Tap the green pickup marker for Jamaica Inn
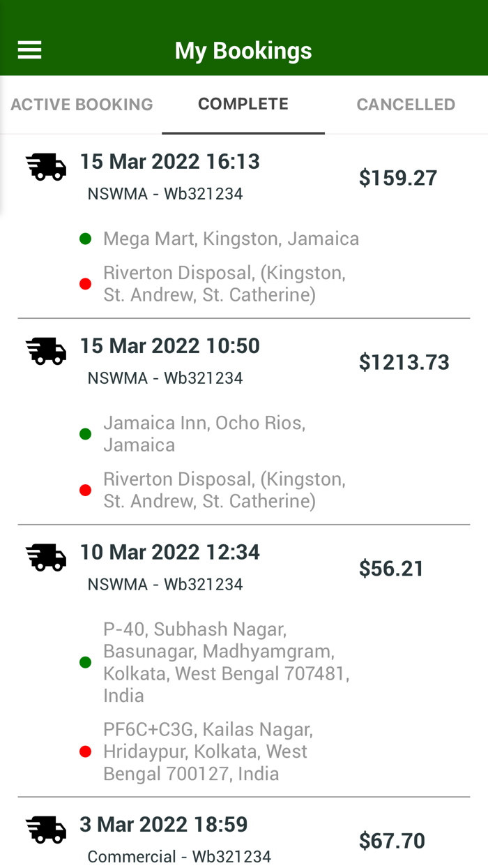The height and width of the screenshot is (868, 488). [85, 433]
